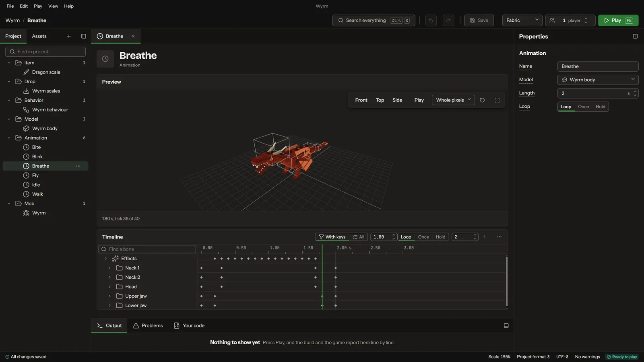Open the timeline more options menu

pos(499,237)
